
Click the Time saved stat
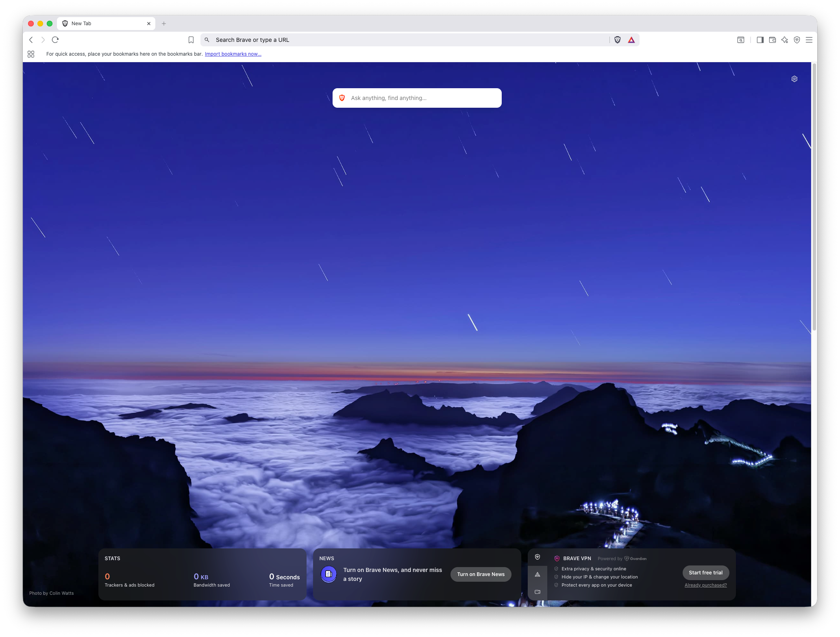click(284, 580)
